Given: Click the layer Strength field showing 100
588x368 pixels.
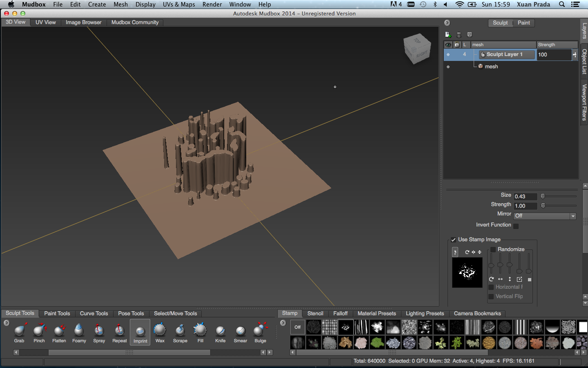Looking at the screenshot, I should click(x=554, y=55).
